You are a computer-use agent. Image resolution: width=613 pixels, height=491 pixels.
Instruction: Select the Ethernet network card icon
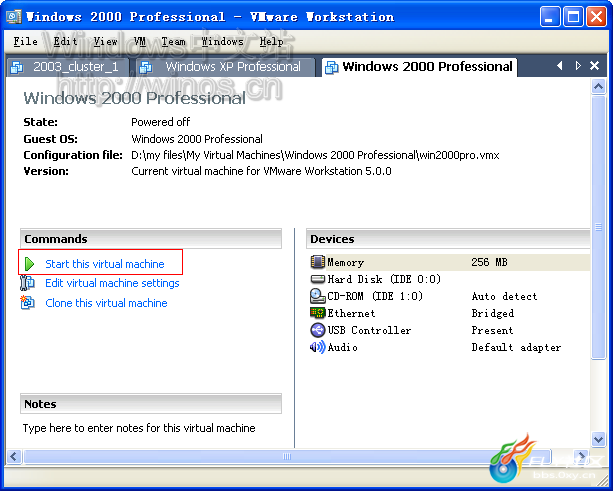point(317,313)
